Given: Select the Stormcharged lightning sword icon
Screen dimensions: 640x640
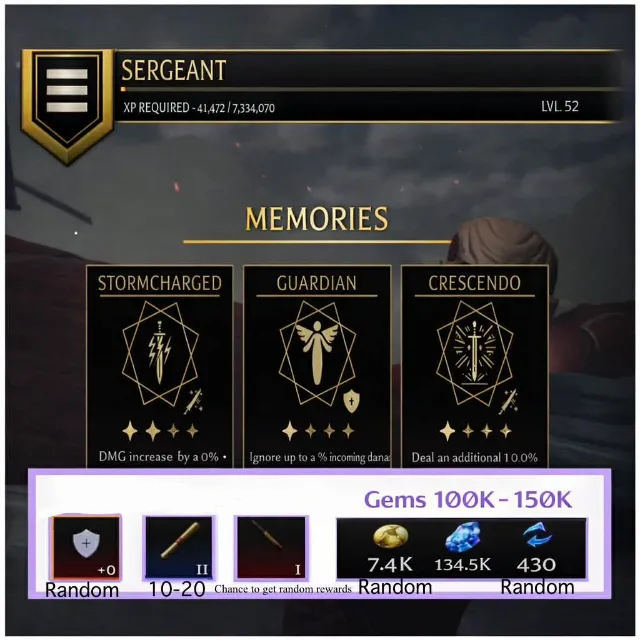Looking at the screenshot, I should [160, 353].
